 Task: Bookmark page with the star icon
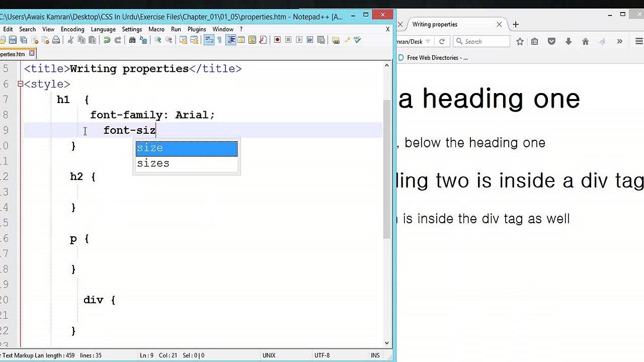point(520,42)
